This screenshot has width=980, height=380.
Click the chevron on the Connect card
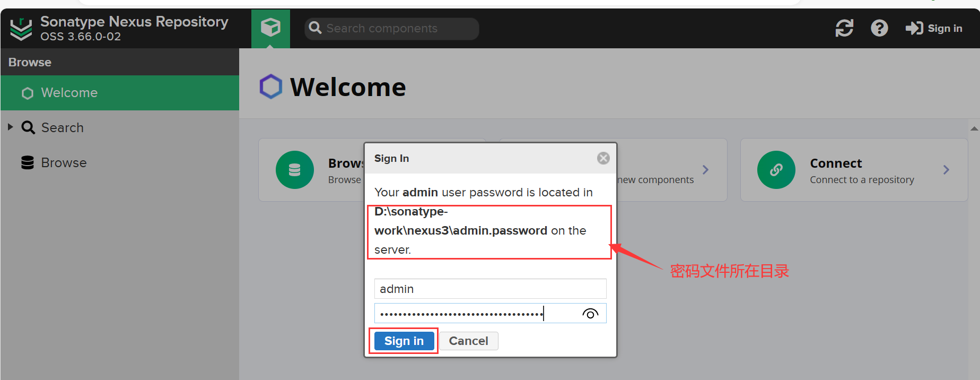coord(946,170)
